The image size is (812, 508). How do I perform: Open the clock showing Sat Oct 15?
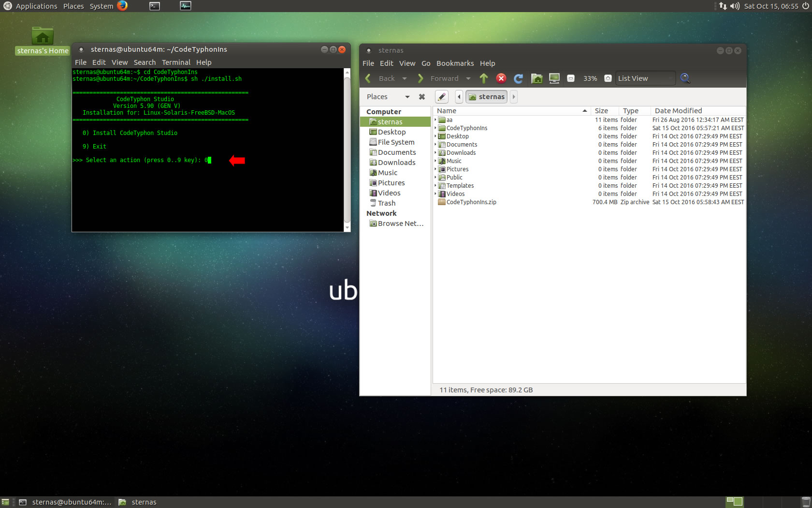[x=771, y=6]
